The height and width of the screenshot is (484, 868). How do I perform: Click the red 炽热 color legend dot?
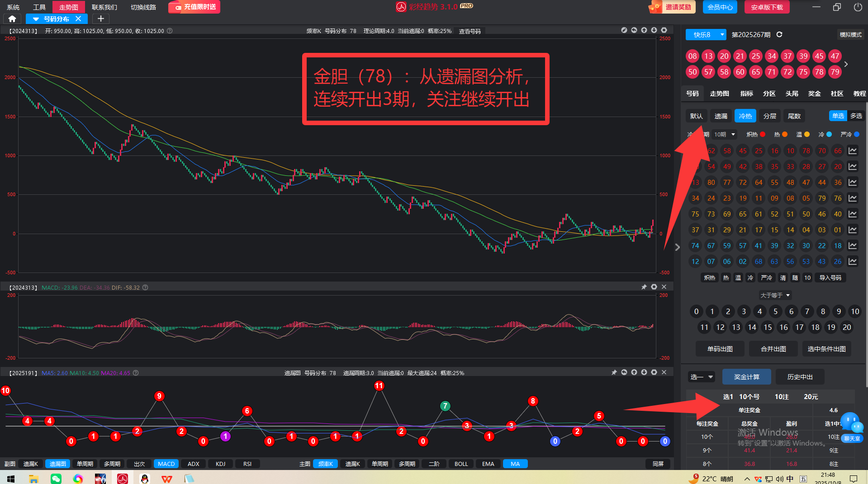pyautogui.click(x=763, y=135)
